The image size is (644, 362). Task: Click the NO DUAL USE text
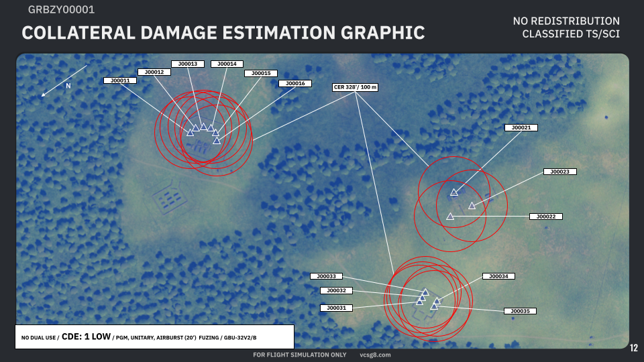pos(39,338)
